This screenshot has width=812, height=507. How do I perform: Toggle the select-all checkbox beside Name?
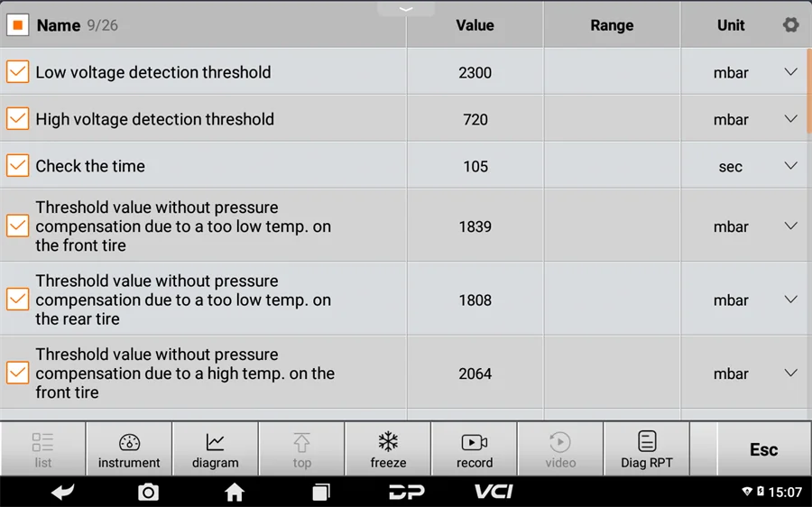click(x=18, y=25)
